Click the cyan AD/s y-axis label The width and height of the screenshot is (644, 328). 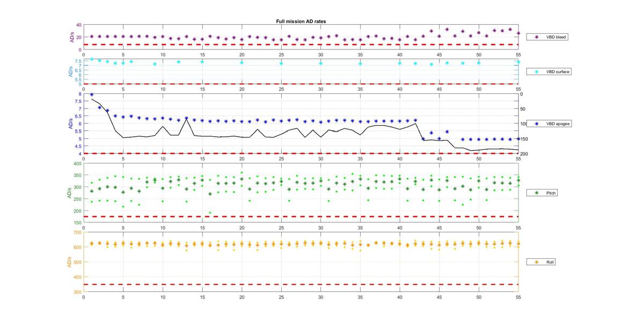(x=70, y=71)
